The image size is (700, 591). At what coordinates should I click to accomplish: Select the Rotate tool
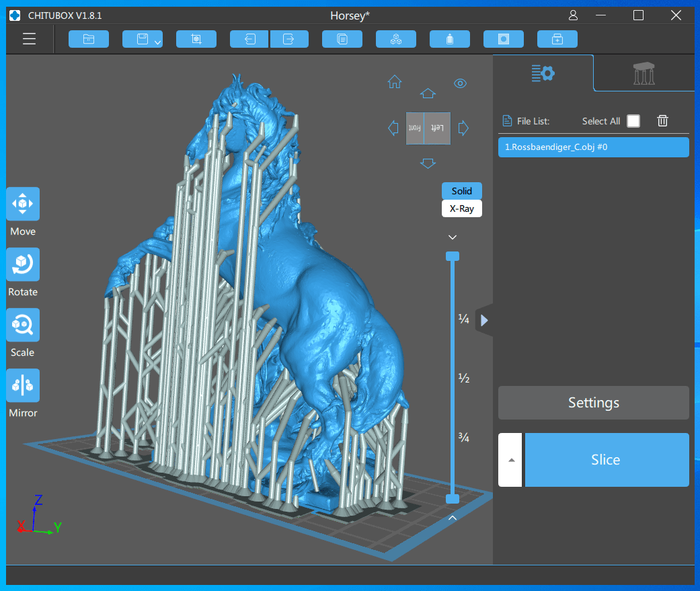22,264
